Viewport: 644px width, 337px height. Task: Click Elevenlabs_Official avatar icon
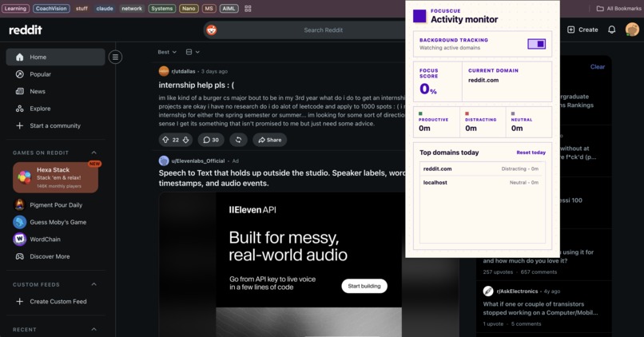point(164,161)
